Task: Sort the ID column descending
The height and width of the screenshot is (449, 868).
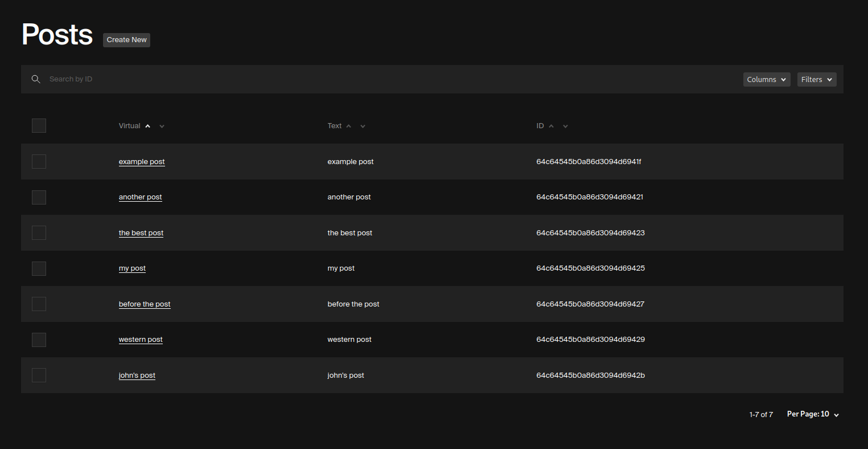Action: tap(565, 126)
